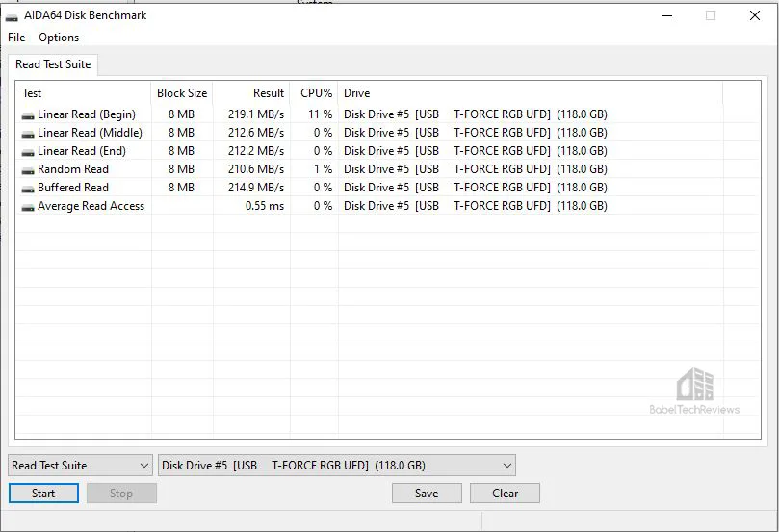Select the Linear Read (Begin) row label

point(87,114)
